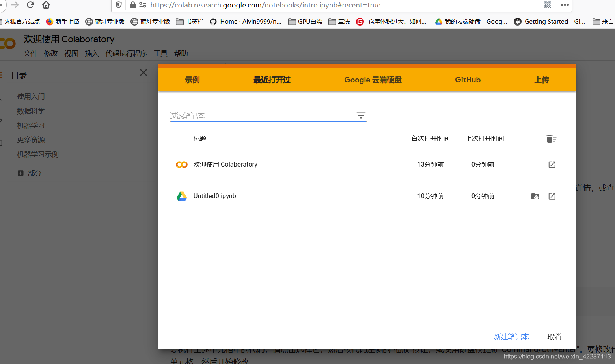Open the Getting Started GitHub bookmark
615x364 pixels.
pyautogui.click(x=550, y=22)
